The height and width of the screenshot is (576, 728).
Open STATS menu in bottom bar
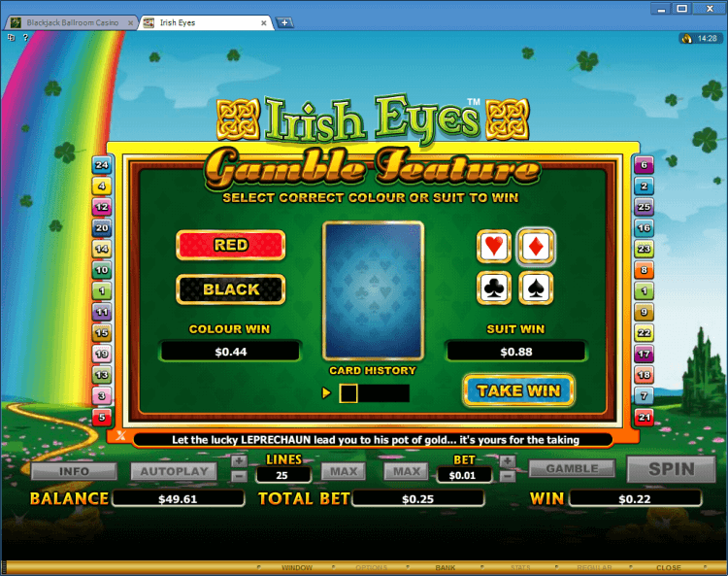click(520, 567)
